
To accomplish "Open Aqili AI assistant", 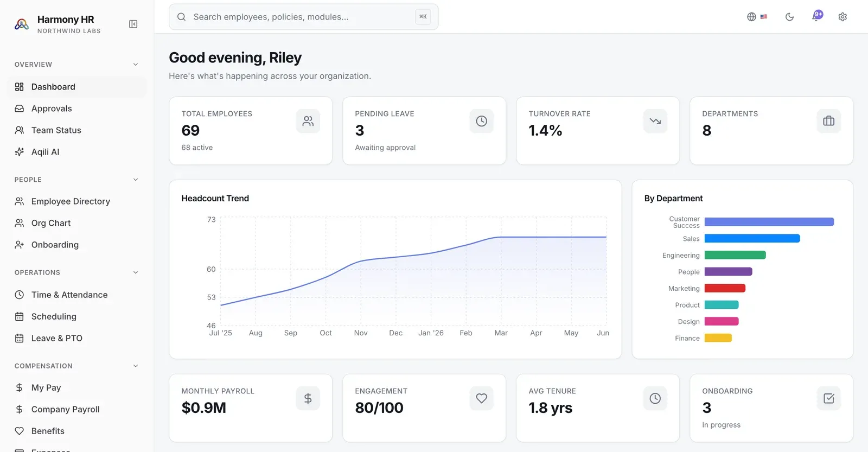I will pos(77,152).
